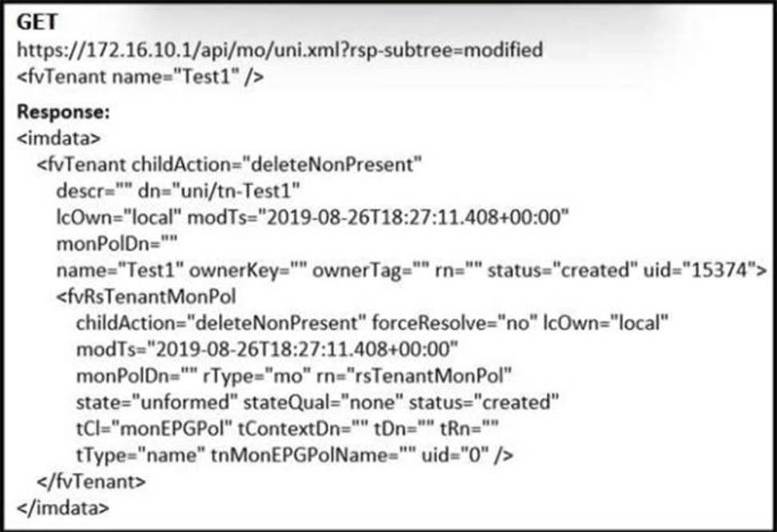This screenshot has height=532, width=777.
Task: Click the closing </fvTenant> tag
Action: pos(91,482)
